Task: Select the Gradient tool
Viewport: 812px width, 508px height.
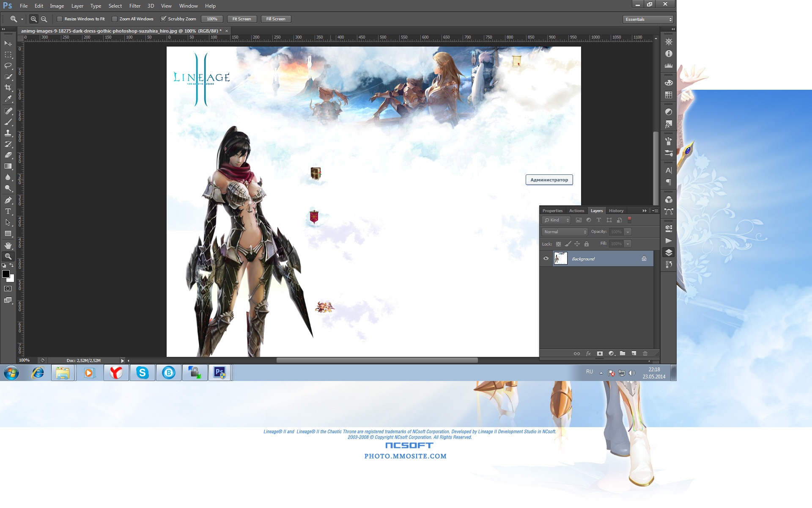Action: point(8,166)
